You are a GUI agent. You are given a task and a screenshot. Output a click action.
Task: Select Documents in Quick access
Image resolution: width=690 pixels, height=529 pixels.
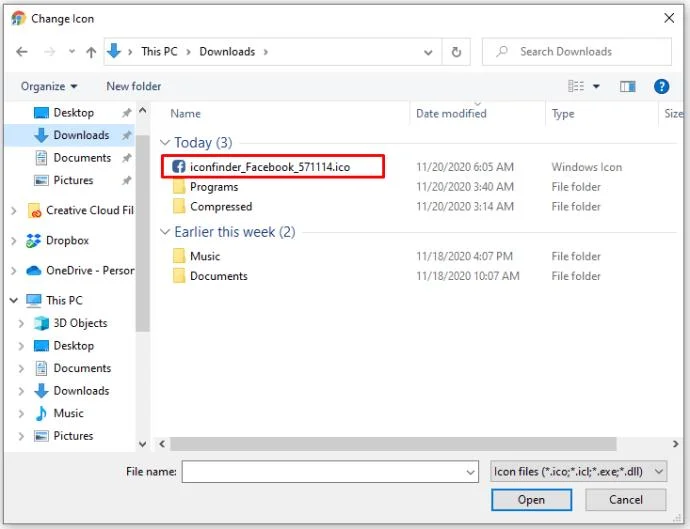(82, 158)
